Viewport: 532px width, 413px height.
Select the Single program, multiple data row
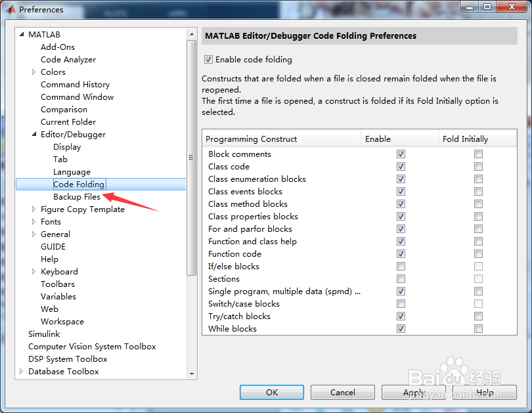click(360, 292)
